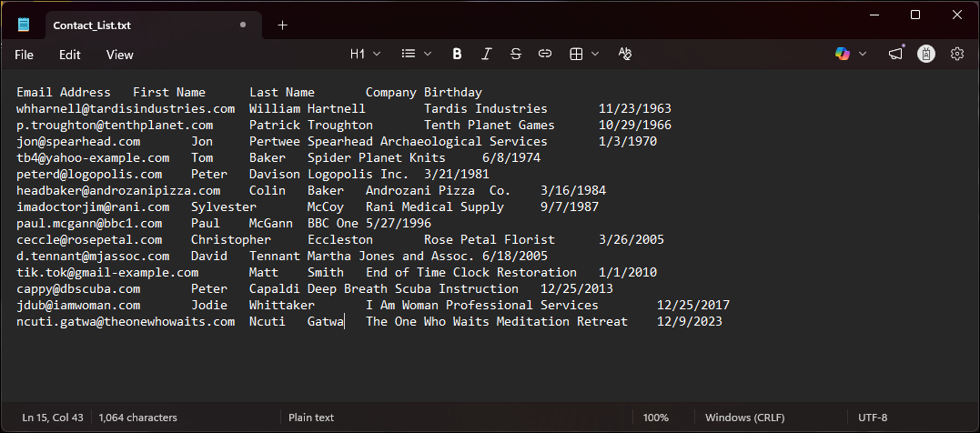980x433 pixels.
Task: Click the email whharnell@tardisindustries.com
Action: 126,109
